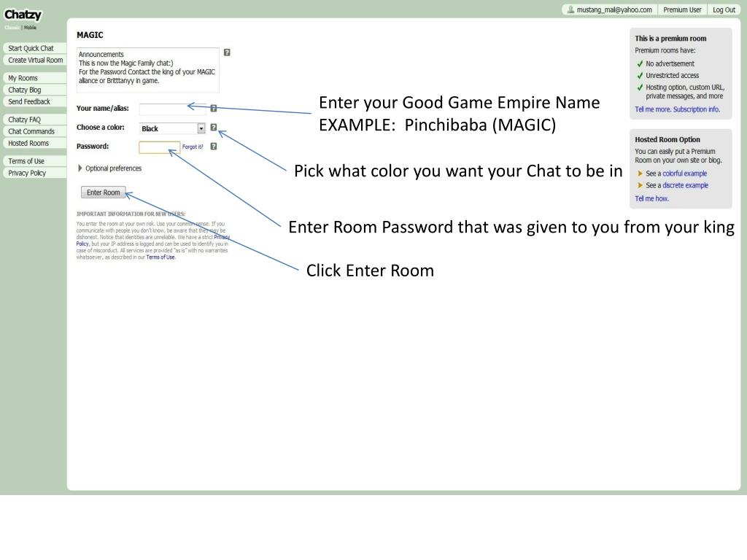Expand Optional preferences
The width and height of the screenshot is (747, 560).
(x=109, y=168)
